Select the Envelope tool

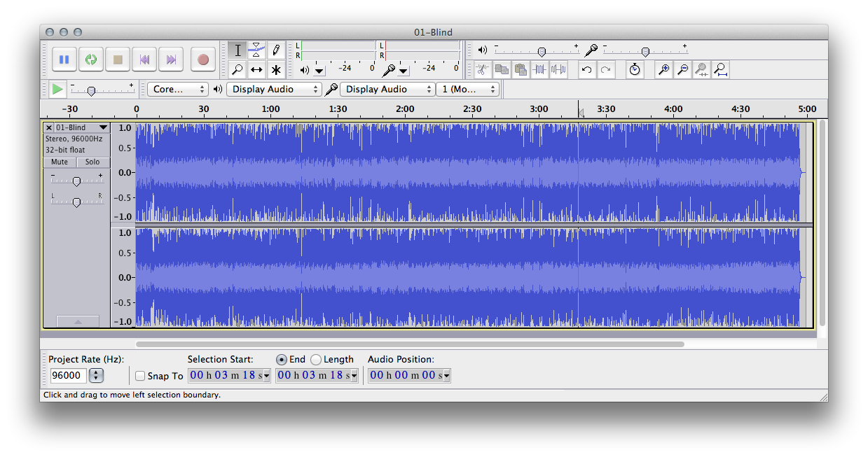[x=256, y=50]
